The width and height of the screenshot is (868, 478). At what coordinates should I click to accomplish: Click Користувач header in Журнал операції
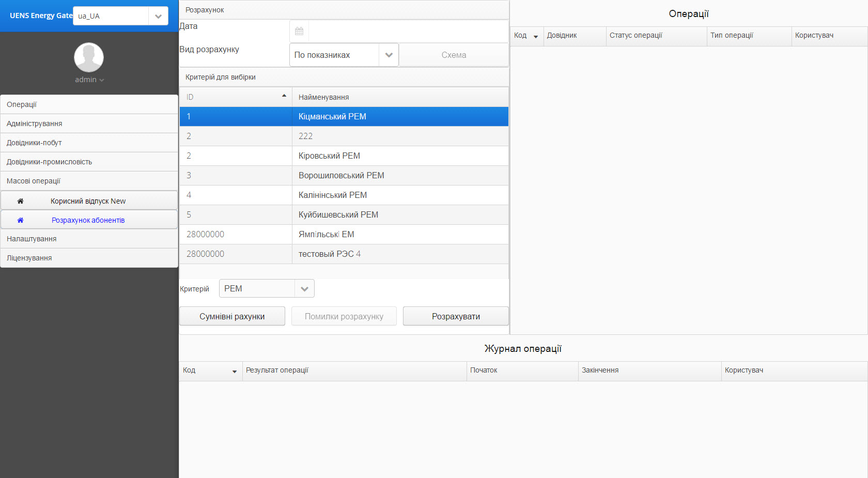click(795, 371)
